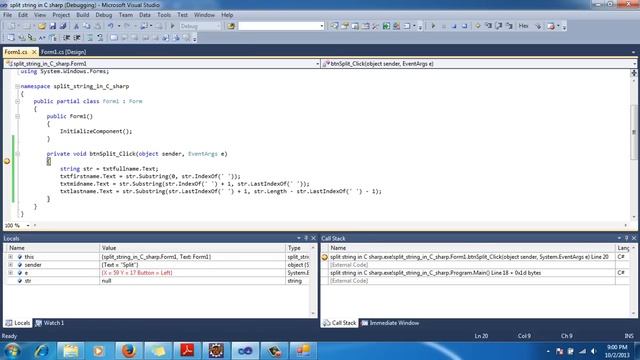Open the File menu

click(7, 15)
